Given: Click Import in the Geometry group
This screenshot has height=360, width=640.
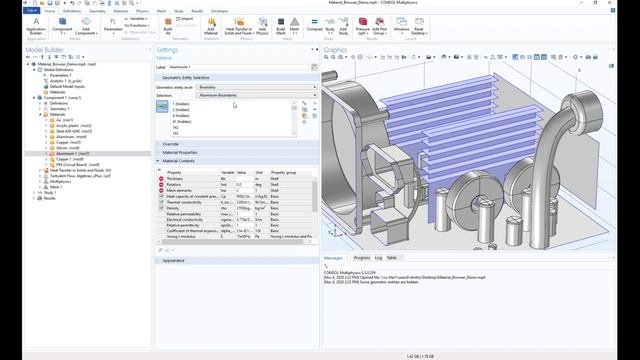Looking at the screenshot, I should point(184,19).
